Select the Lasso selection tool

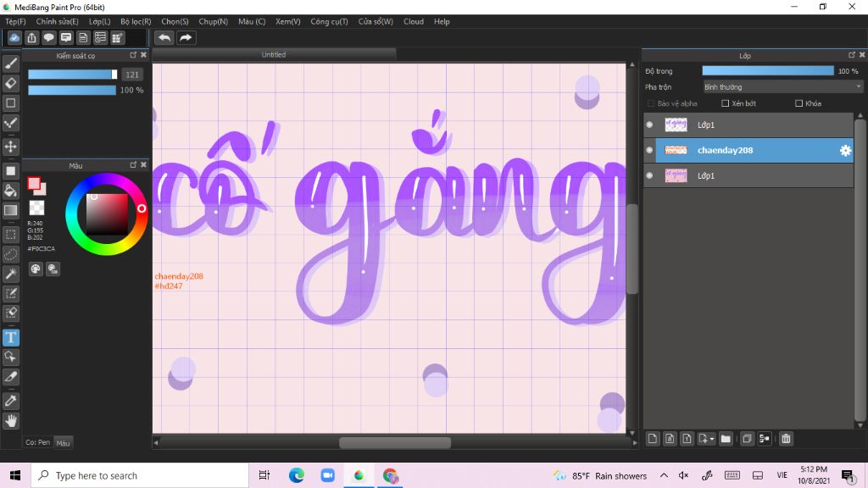coord(10,254)
